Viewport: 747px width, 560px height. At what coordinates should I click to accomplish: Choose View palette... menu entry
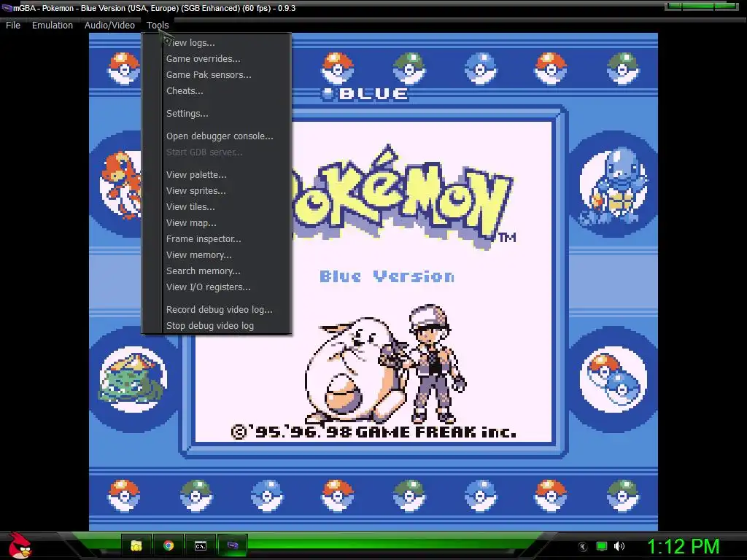click(x=217, y=175)
